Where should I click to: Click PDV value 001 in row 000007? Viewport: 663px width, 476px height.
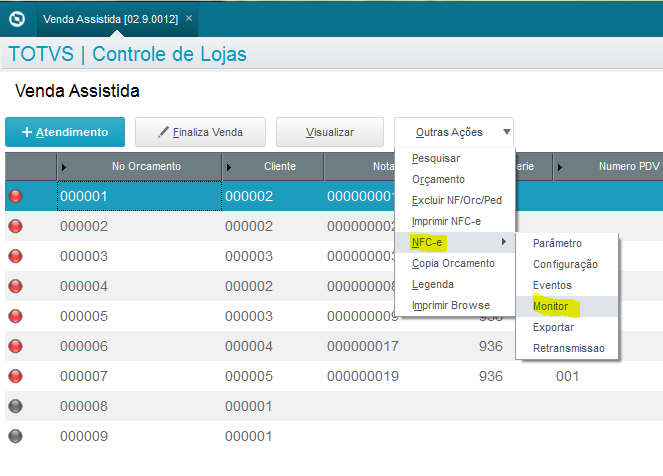pos(567,376)
